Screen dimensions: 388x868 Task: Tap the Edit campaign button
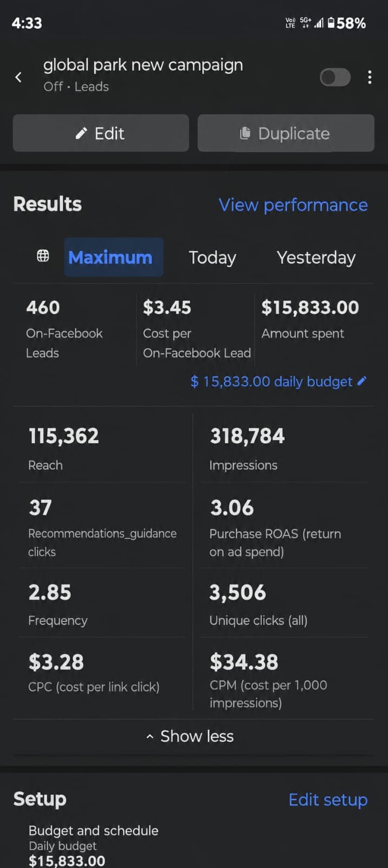coord(101,133)
